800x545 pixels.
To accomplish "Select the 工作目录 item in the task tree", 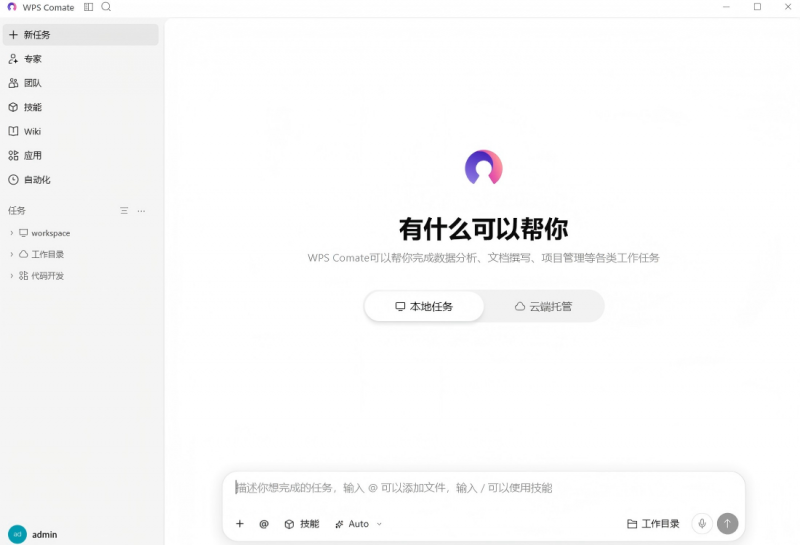I will point(47,254).
